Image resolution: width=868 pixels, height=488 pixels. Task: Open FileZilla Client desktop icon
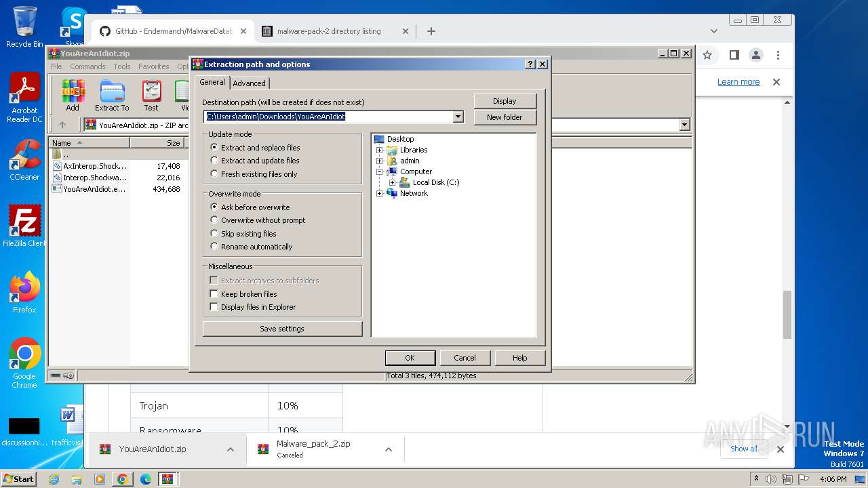[x=24, y=226]
